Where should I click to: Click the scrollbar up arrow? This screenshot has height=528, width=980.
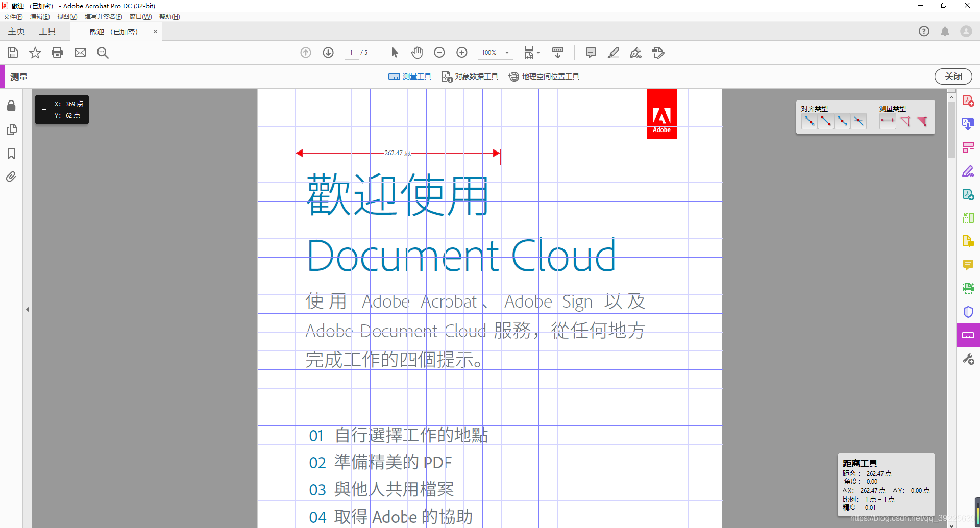click(x=951, y=97)
